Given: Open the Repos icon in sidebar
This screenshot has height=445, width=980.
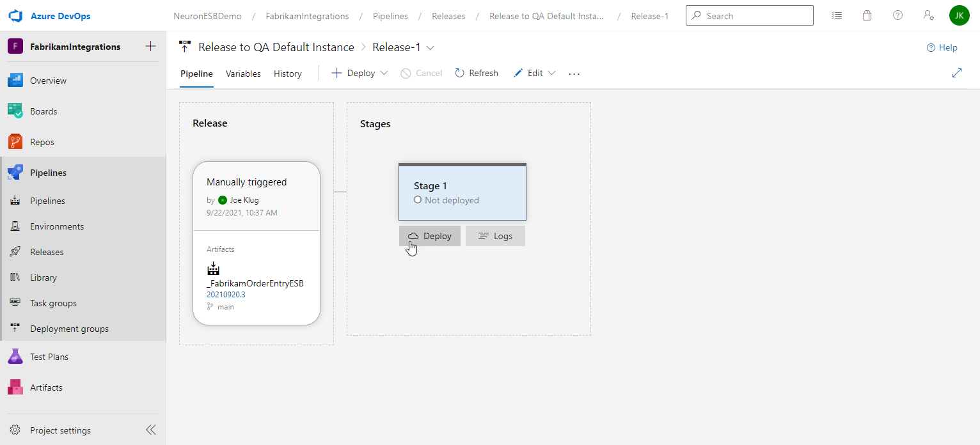Looking at the screenshot, I should tap(15, 142).
